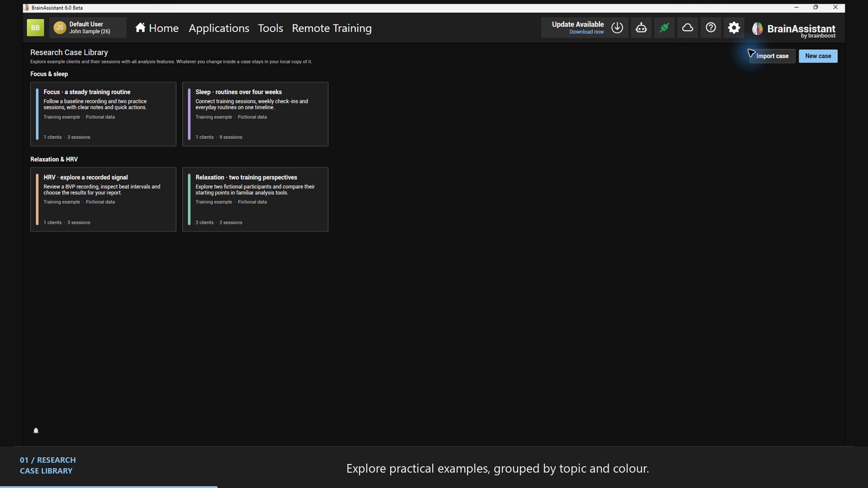Click the Update Available label
Image resolution: width=868 pixels, height=488 pixels.
[x=578, y=24]
